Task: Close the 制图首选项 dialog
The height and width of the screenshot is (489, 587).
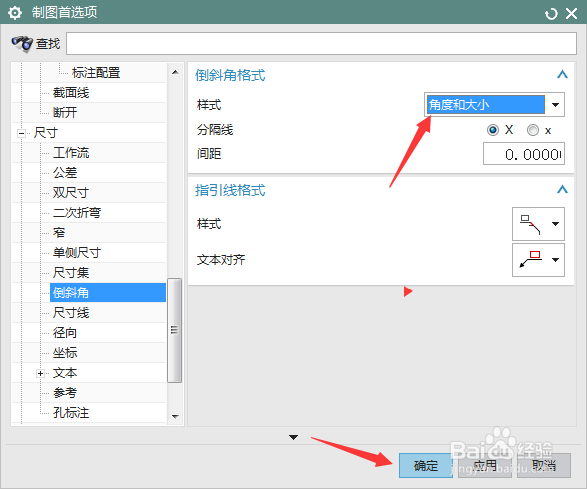Action: coord(571,14)
